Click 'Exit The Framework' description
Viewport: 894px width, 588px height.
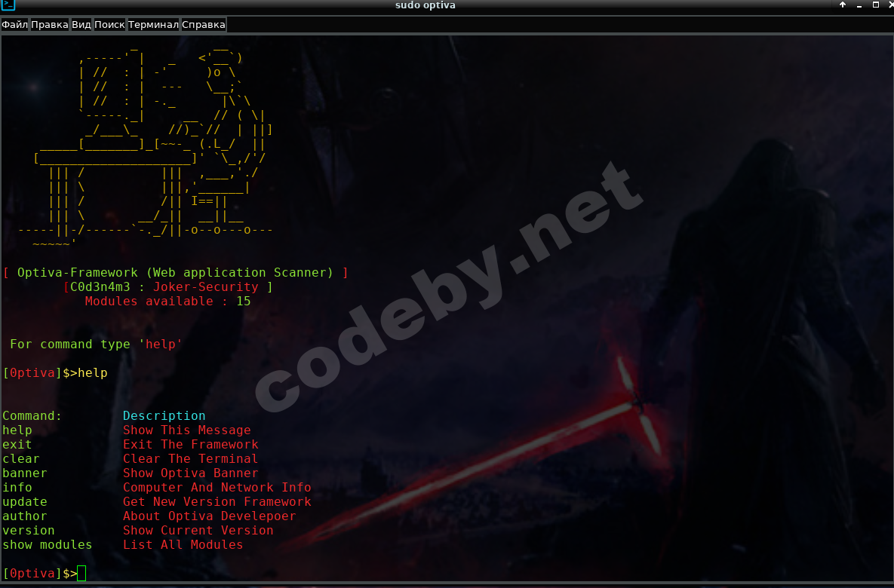(190, 445)
